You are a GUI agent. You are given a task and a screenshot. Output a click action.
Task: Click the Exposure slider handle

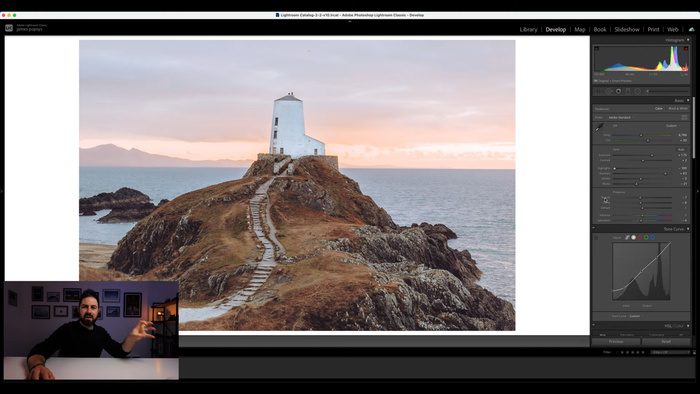652,155
